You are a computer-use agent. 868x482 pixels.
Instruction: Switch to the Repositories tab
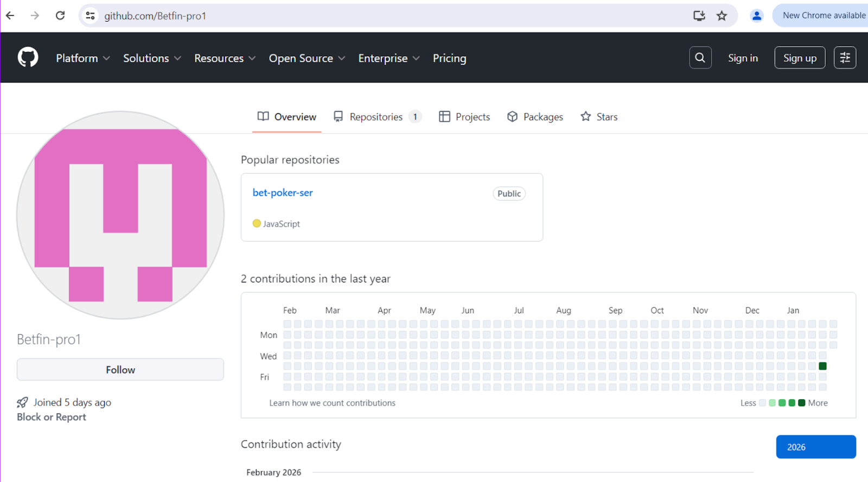(378, 117)
